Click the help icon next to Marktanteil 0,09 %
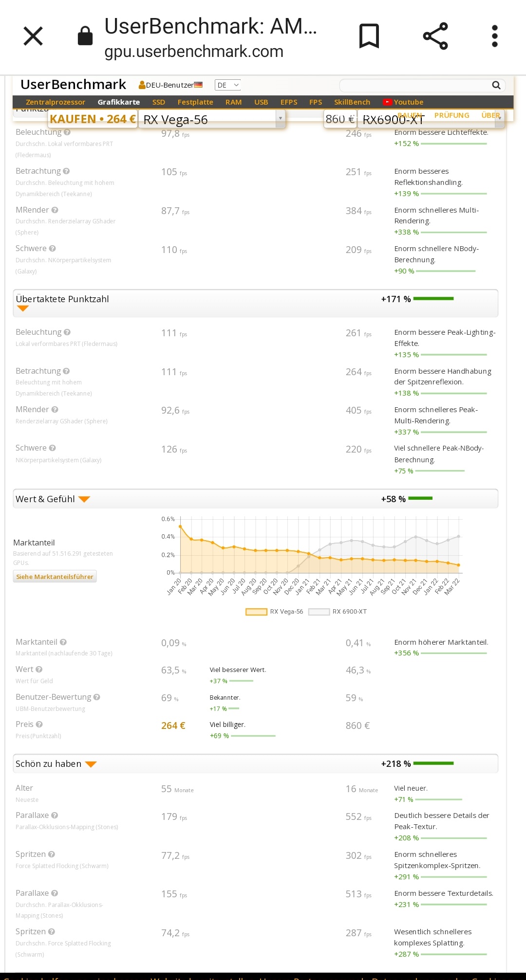Viewport: 526px width, 980px height. (63, 642)
